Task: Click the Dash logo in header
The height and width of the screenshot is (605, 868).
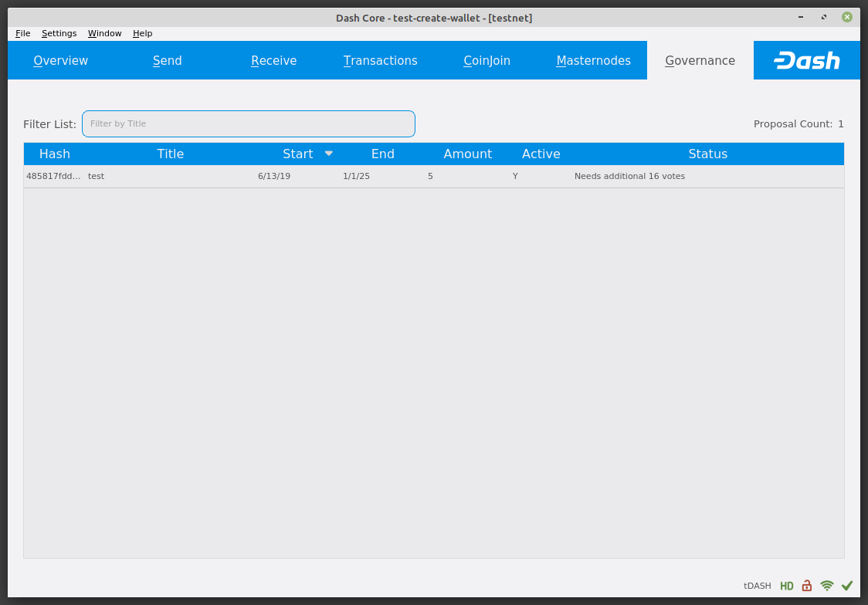Action: [806, 61]
